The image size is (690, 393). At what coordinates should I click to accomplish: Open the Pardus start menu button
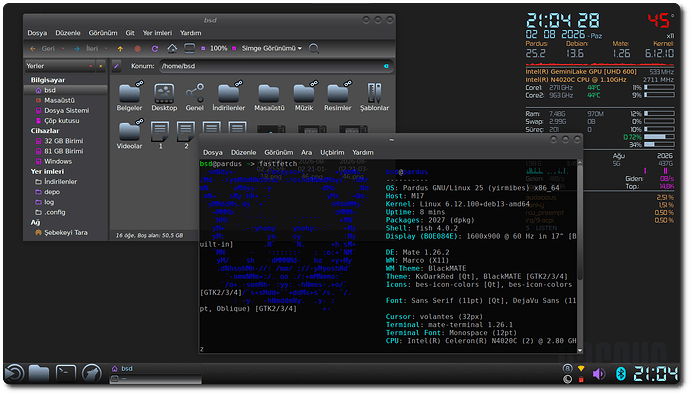14,374
